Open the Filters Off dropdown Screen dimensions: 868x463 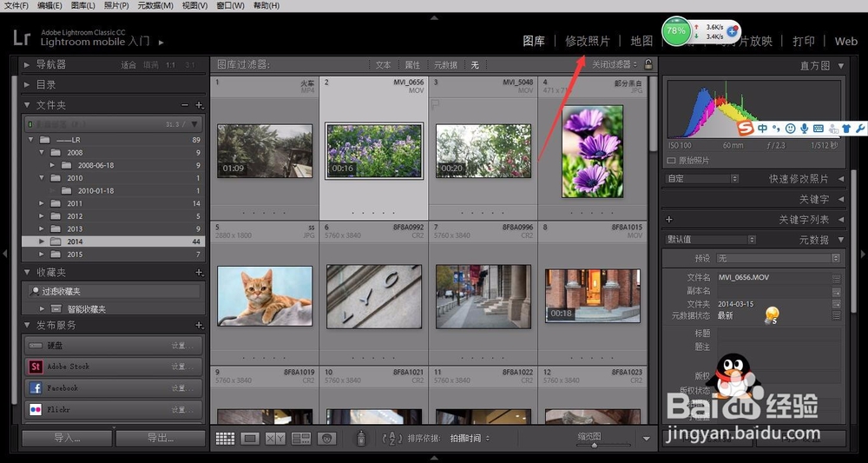pyautogui.click(x=615, y=65)
